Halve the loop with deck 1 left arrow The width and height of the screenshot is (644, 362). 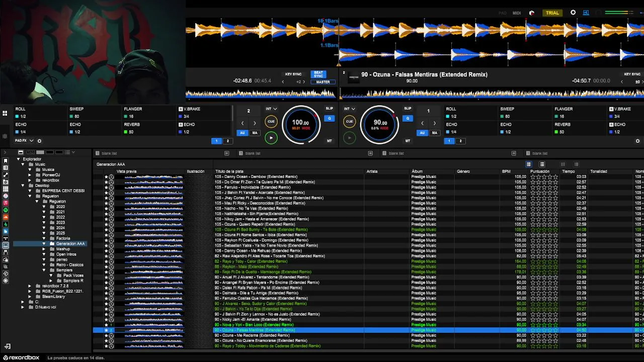point(243,123)
